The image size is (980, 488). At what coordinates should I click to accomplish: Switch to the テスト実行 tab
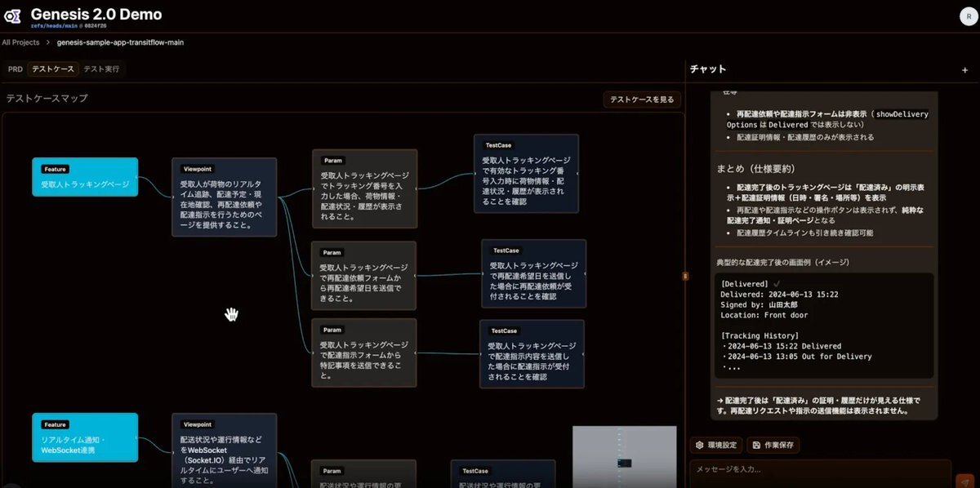click(101, 69)
